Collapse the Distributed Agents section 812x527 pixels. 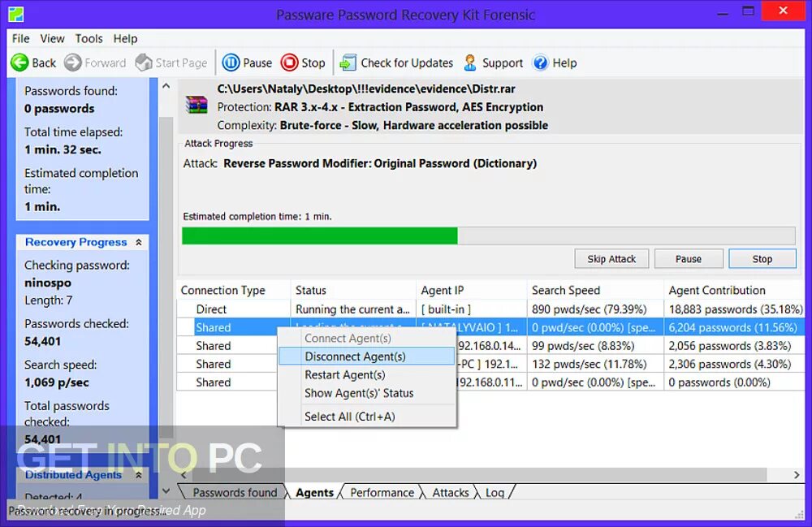coord(139,475)
